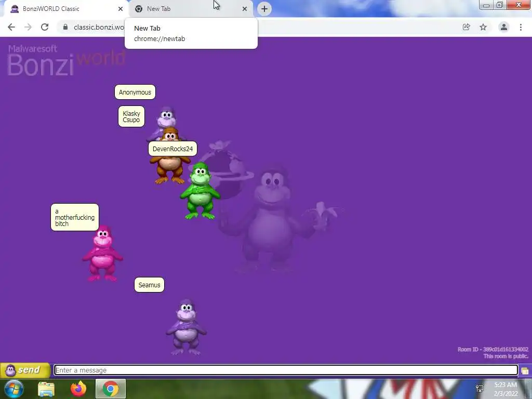The height and width of the screenshot is (399, 532).
Task: Go back to previous page
Action: click(x=11, y=27)
